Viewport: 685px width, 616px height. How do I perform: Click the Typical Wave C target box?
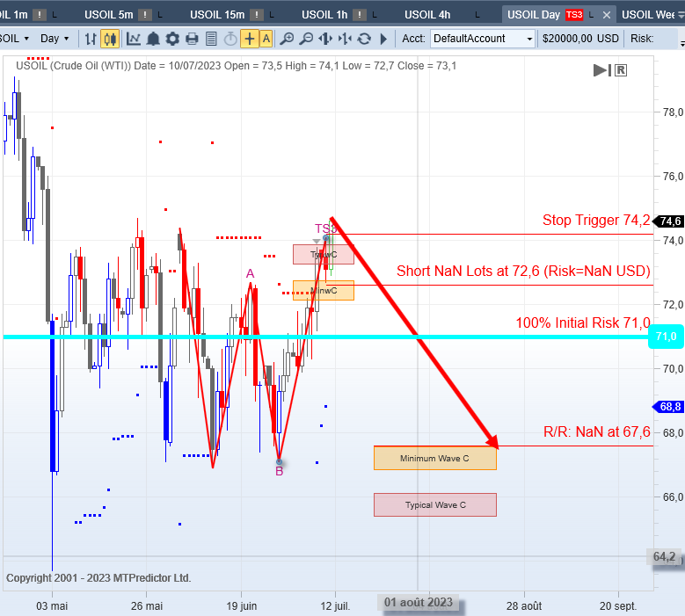435,504
